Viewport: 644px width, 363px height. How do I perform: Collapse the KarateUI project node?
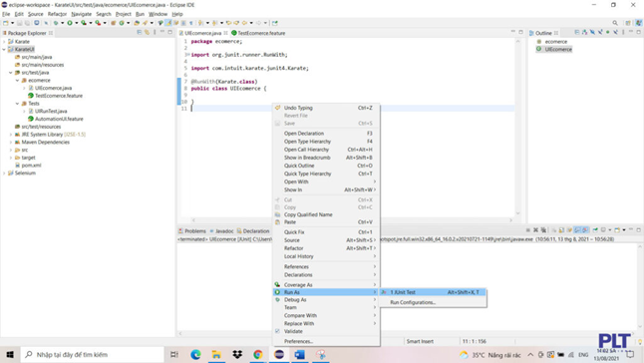pyautogui.click(x=4, y=49)
